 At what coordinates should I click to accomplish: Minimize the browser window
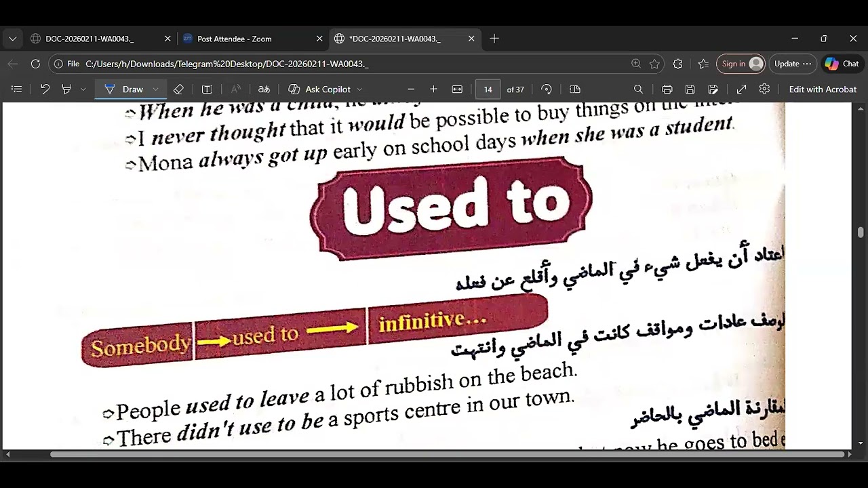[795, 39]
